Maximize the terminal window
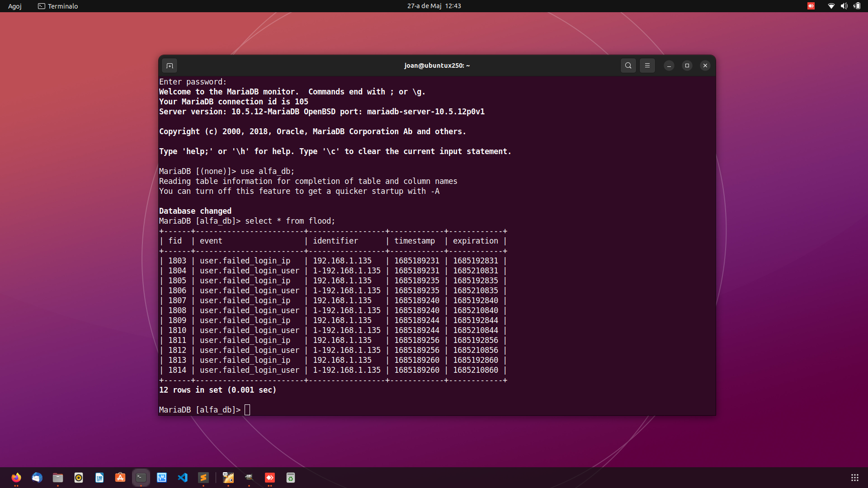 pyautogui.click(x=687, y=66)
